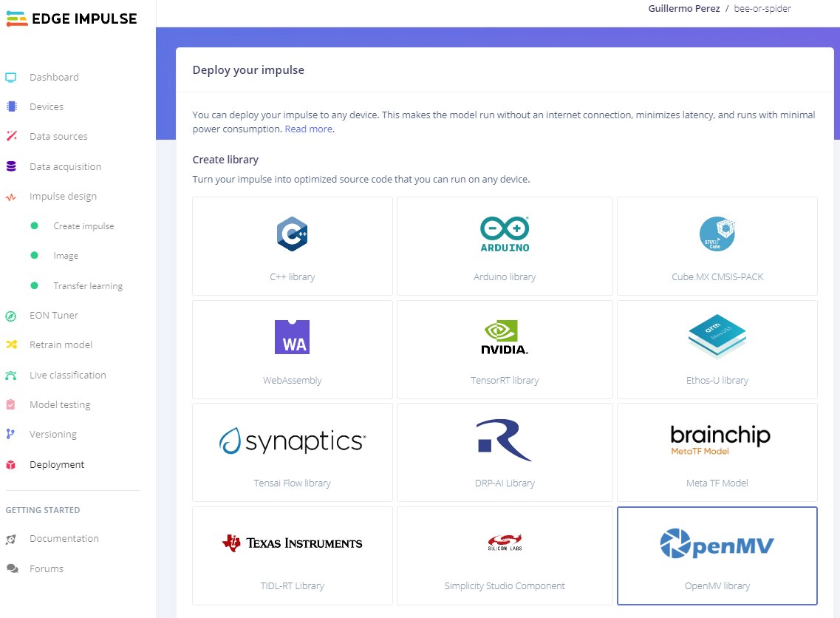Image resolution: width=840 pixels, height=618 pixels.
Task: Choose the Arduino library label
Action: point(505,276)
